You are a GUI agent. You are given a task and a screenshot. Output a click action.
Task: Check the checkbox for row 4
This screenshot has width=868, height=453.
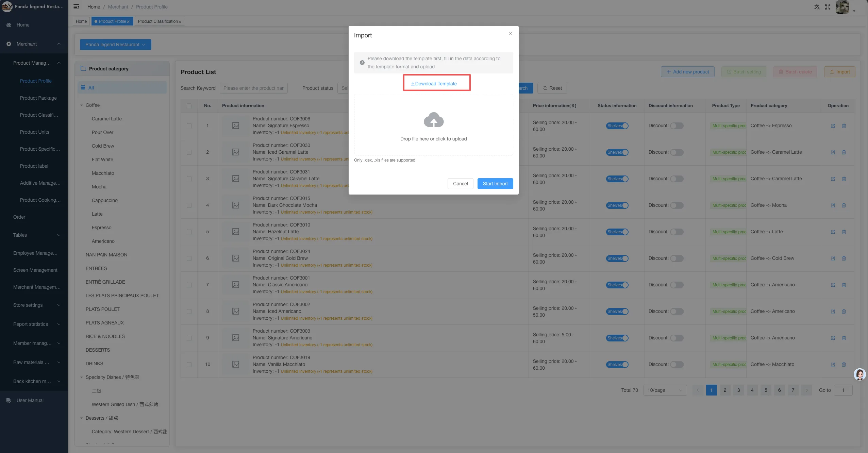pos(189,205)
